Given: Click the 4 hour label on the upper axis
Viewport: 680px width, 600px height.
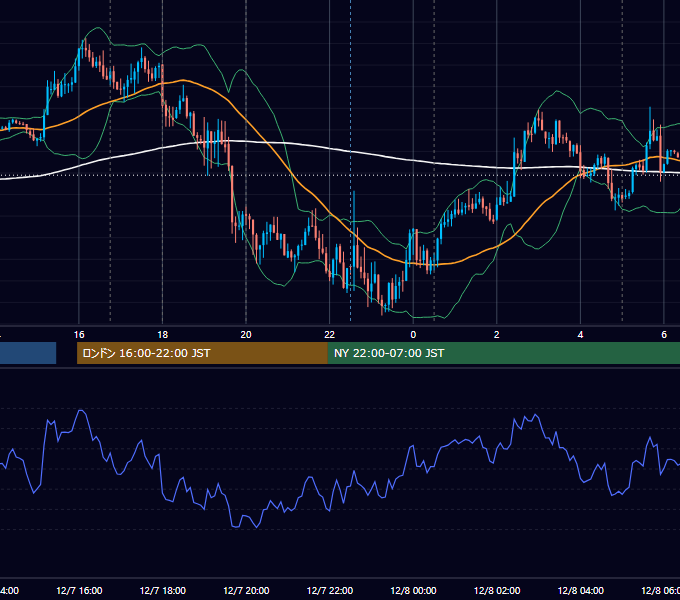Looking at the screenshot, I should click(580, 335).
